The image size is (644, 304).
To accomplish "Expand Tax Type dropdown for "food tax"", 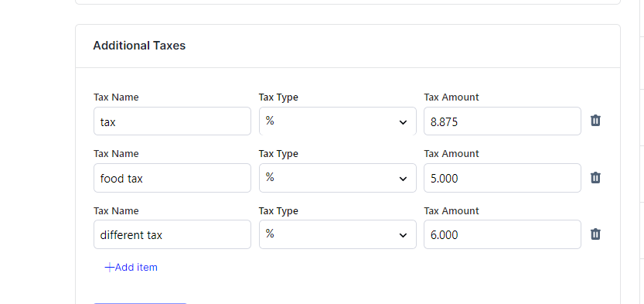I will [x=338, y=178].
